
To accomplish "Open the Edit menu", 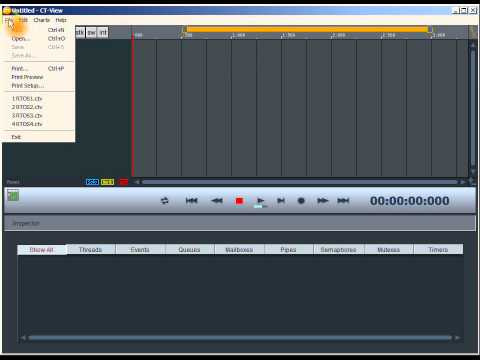I will point(23,20).
